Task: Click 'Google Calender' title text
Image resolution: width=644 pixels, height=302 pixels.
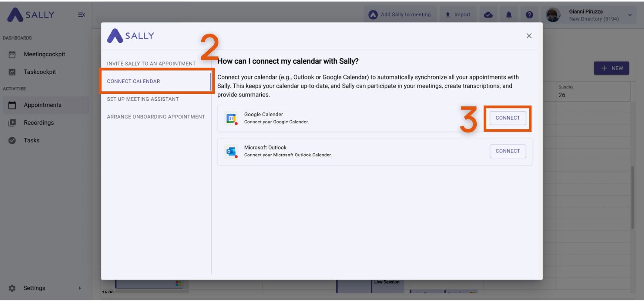Action: click(x=263, y=114)
